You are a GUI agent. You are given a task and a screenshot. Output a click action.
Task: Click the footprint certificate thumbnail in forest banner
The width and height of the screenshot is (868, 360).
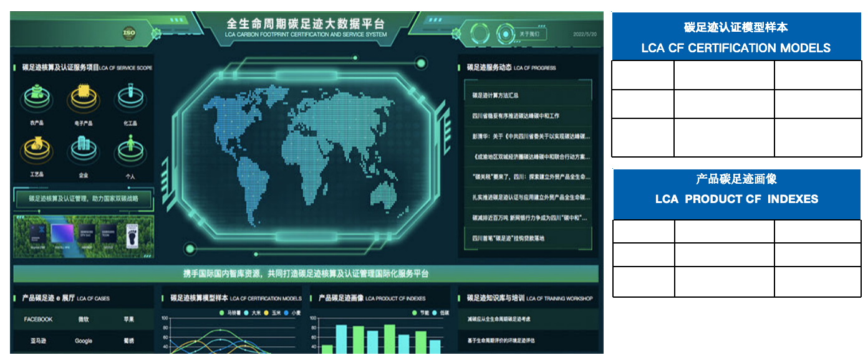click(x=131, y=235)
